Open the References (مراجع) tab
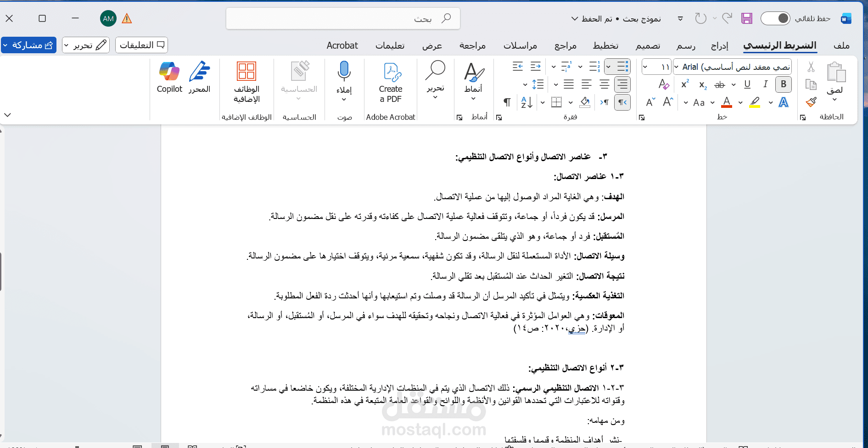868x448 pixels. 566,45
